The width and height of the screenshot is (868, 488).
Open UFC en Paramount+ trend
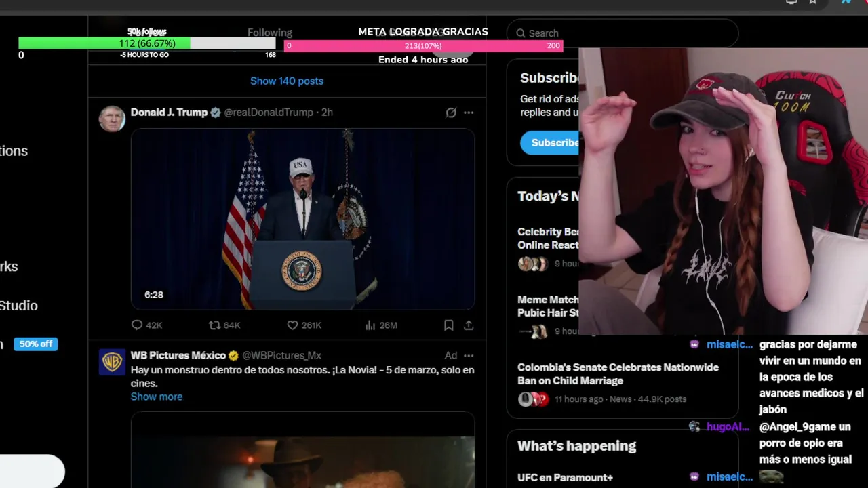[x=565, y=477]
